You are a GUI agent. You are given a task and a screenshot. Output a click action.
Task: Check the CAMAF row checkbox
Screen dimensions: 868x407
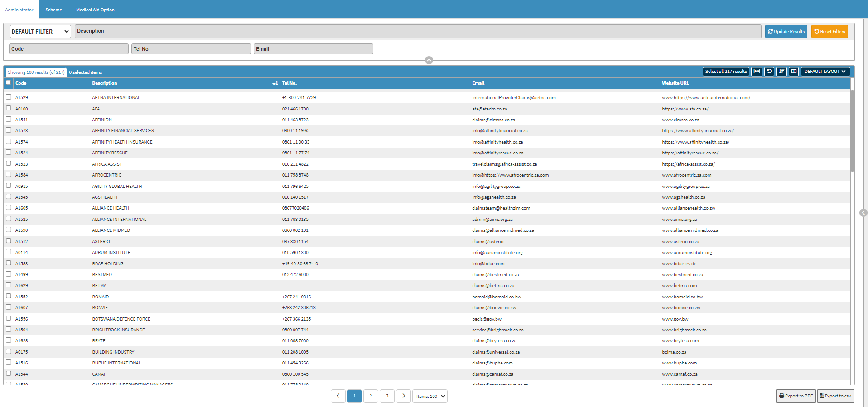(x=9, y=373)
